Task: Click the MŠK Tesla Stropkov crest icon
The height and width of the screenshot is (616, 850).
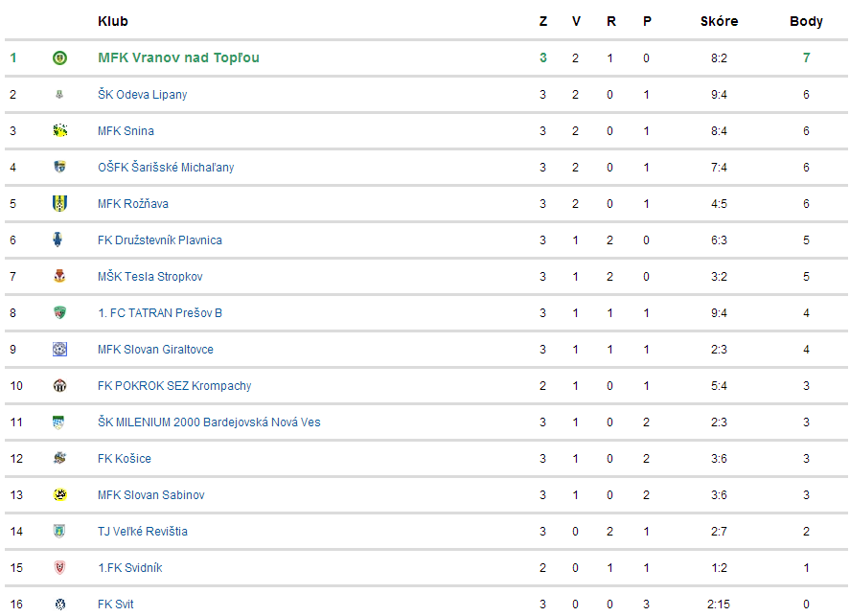Action: [59, 277]
